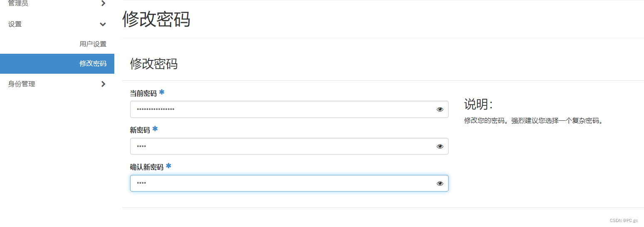Reveal the new password using eye icon
The image size is (644, 227).
(440, 147)
